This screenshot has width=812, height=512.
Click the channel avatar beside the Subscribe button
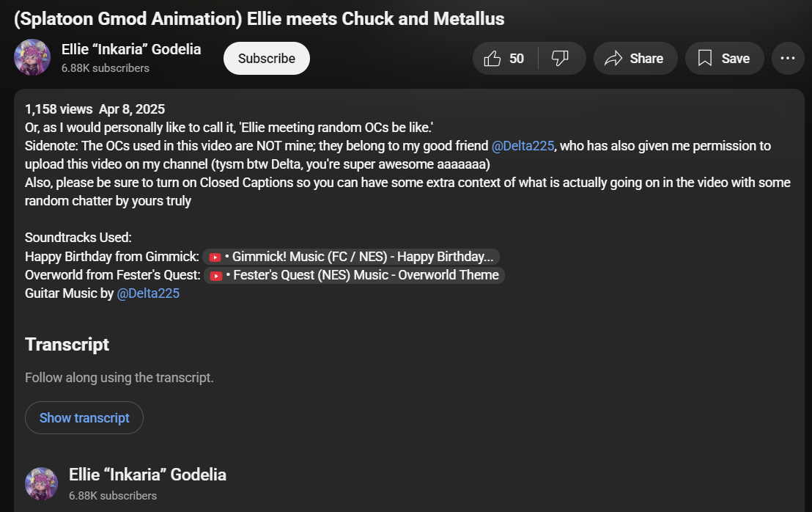point(32,57)
